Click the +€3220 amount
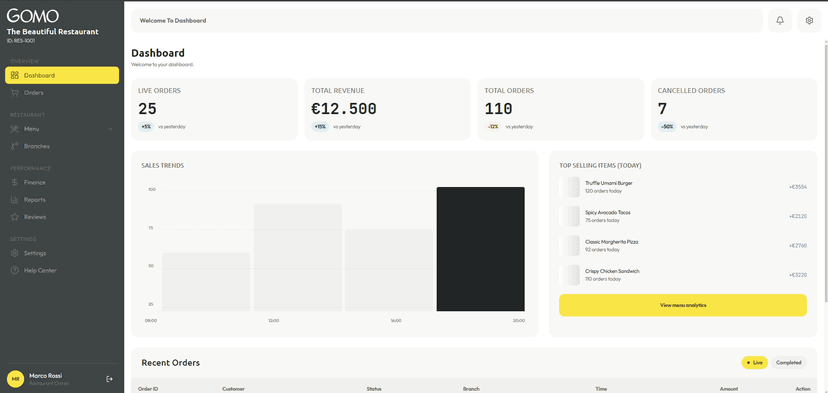828x393 pixels. [798, 275]
